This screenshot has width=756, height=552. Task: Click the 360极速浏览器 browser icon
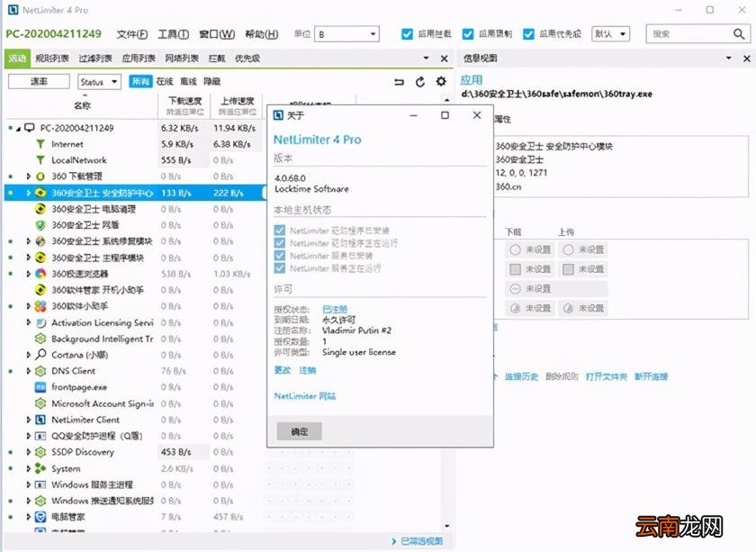[41, 274]
